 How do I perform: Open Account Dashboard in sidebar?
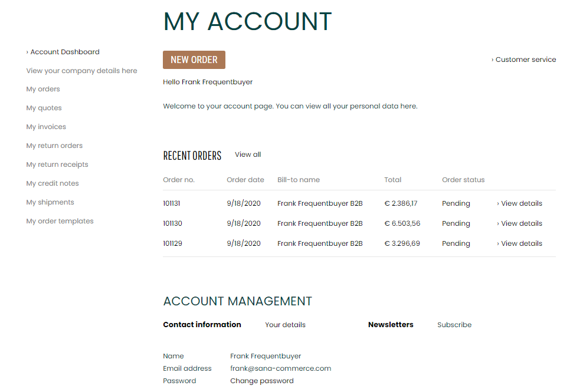63,52
